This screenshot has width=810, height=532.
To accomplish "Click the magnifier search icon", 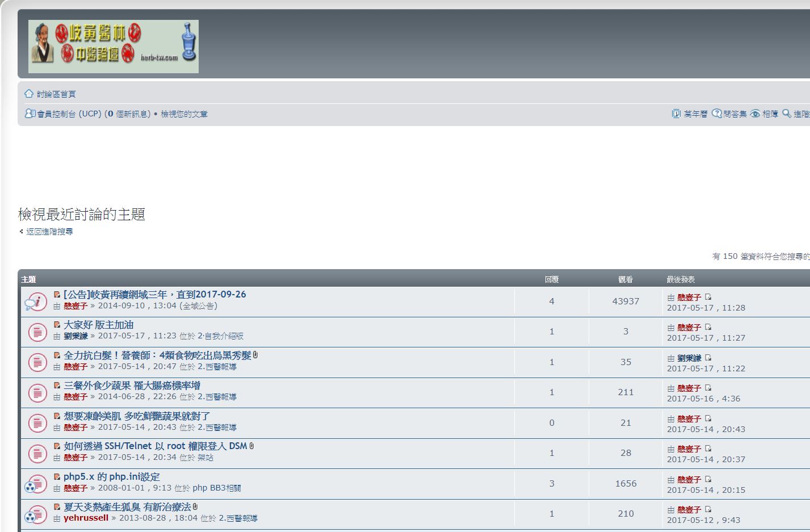I will pyautogui.click(x=787, y=114).
